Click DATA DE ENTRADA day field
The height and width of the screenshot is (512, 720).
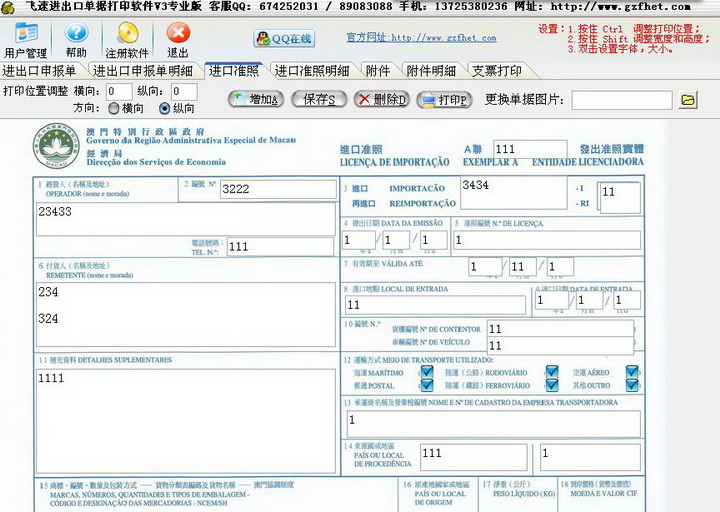pos(627,300)
